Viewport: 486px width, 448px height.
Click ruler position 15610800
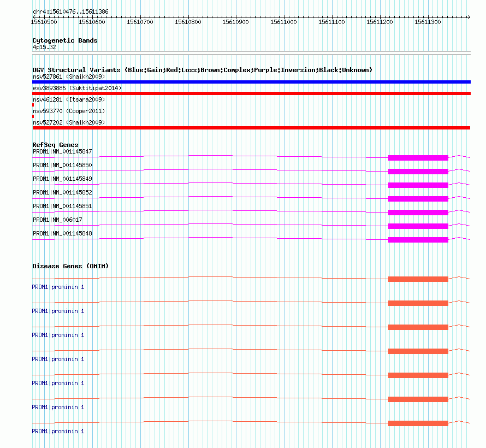(188, 22)
